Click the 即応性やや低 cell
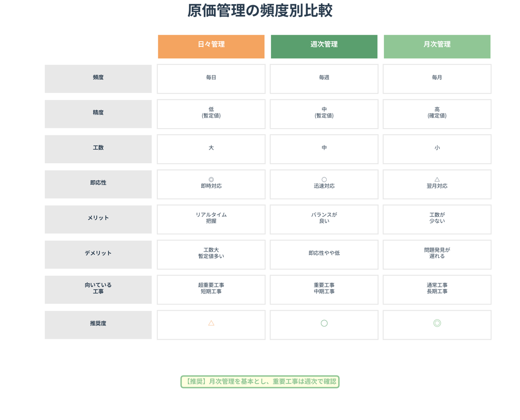Image resolution: width=520 pixels, height=420 pixels. click(x=324, y=255)
